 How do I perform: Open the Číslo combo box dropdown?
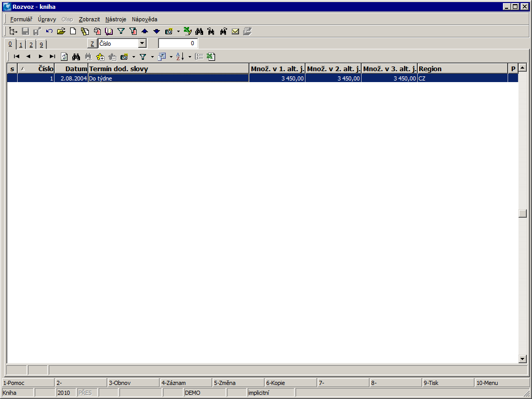pyautogui.click(x=142, y=44)
